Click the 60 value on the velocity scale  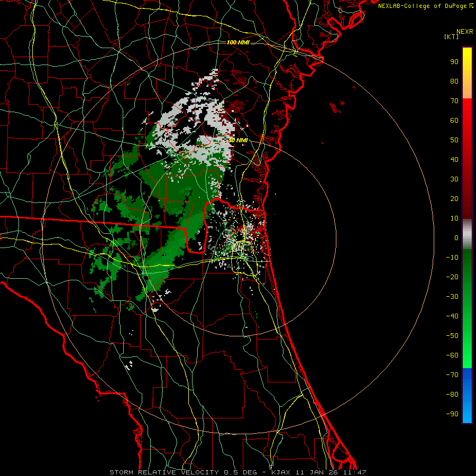[454, 120]
